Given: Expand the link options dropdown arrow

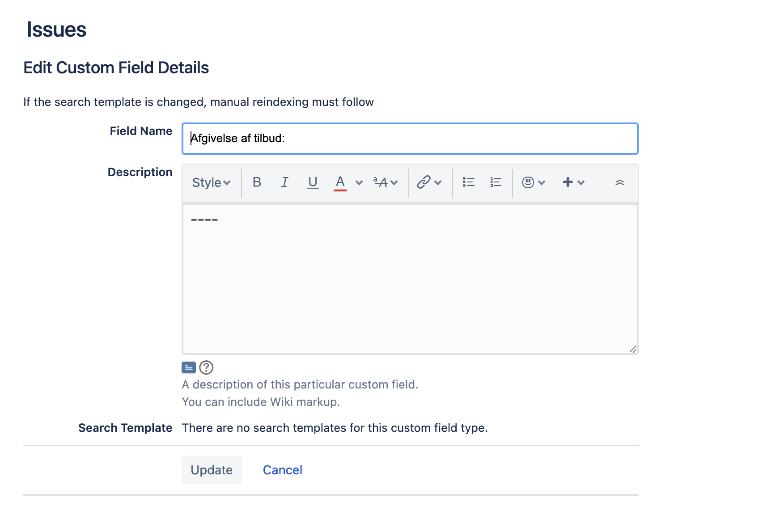Looking at the screenshot, I should click(x=438, y=182).
